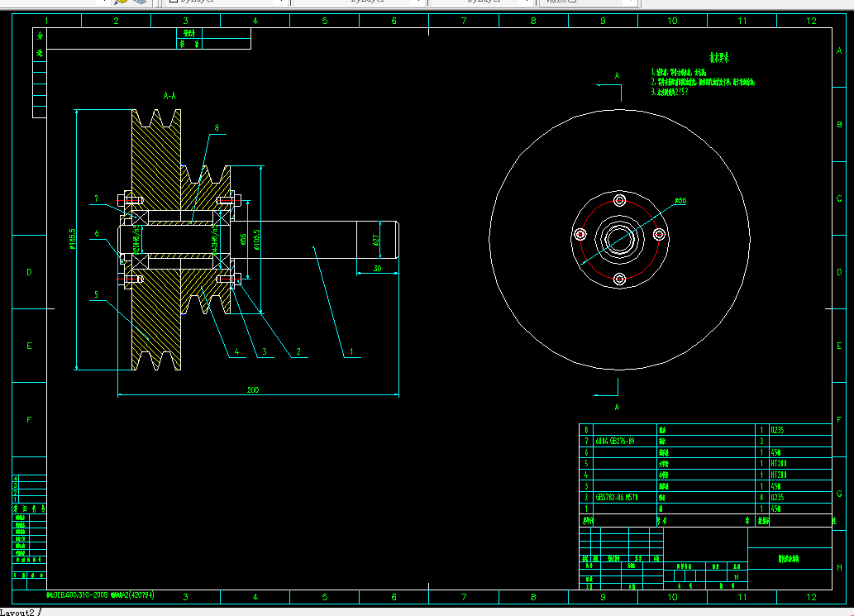Select the technical requirements heading text
Image resolution: width=854 pixels, height=616 pixels.
point(719,58)
